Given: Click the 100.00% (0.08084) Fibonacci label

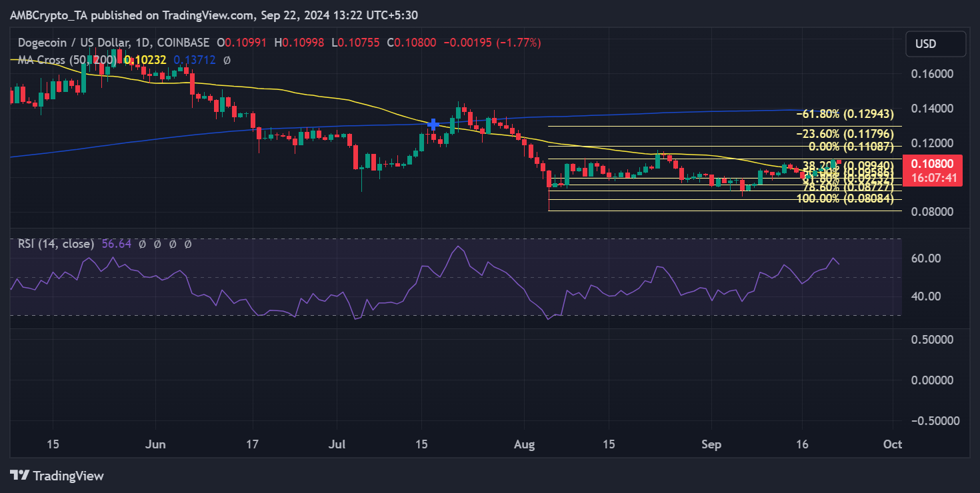Looking at the screenshot, I should tap(845, 199).
